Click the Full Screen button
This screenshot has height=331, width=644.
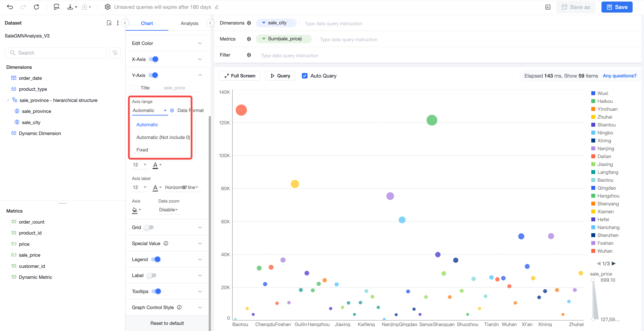pos(240,76)
